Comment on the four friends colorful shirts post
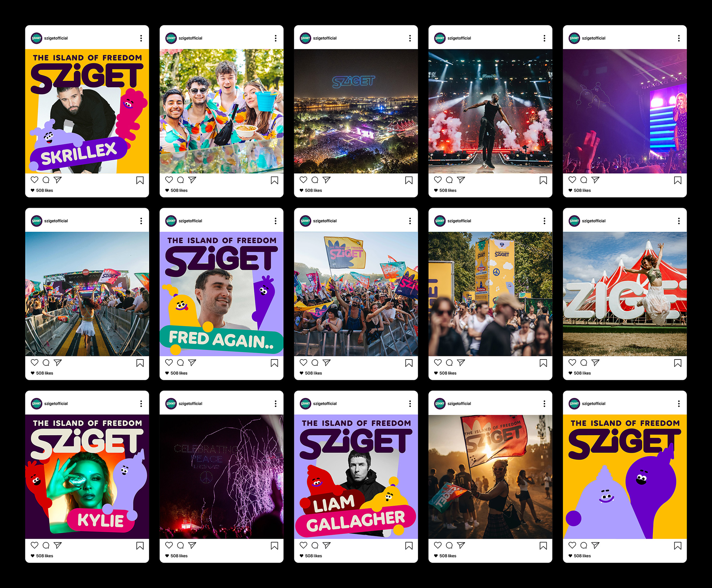Screen dimensions: 712x588 pyautogui.click(x=180, y=180)
